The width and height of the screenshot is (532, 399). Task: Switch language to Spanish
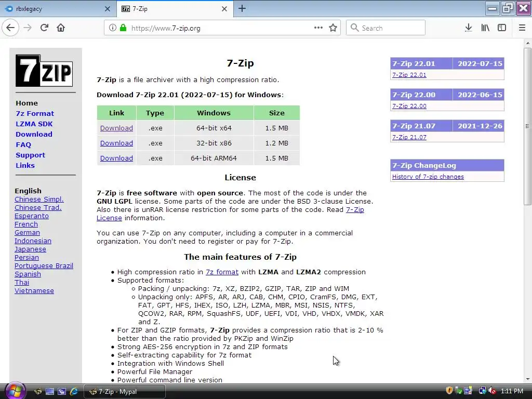coord(28,274)
